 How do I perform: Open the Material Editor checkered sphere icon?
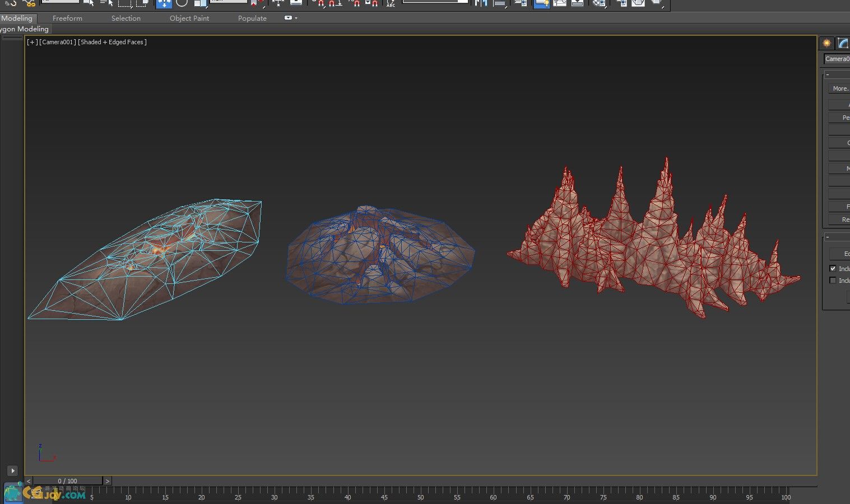pyautogui.click(x=599, y=3)
